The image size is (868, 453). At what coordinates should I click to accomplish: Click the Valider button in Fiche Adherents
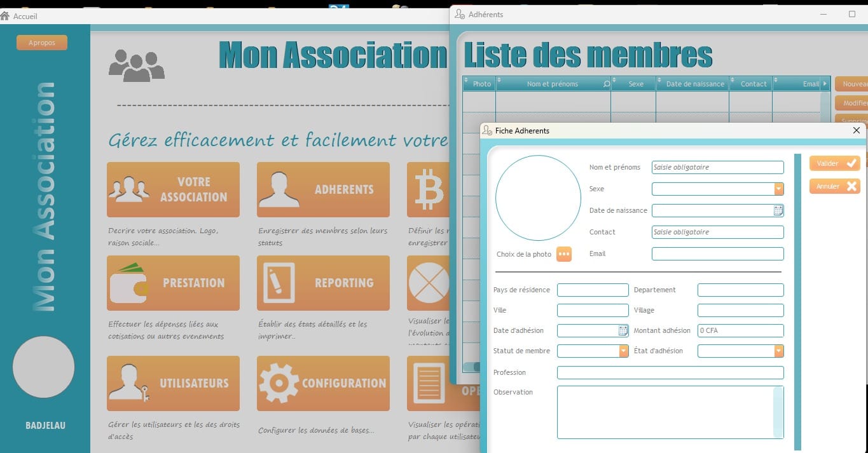pyautogui.click(x=834, y=163)
